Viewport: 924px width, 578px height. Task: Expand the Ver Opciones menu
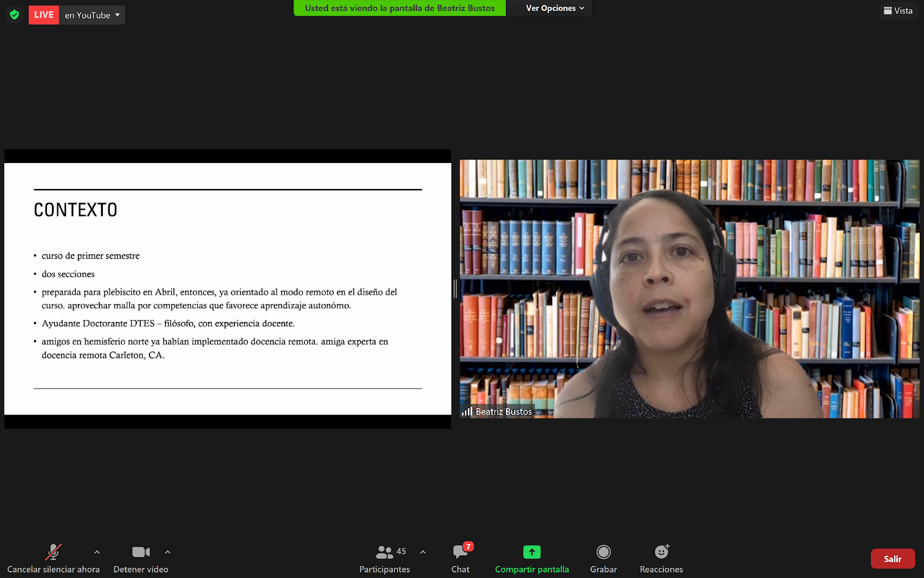[554, 8]
